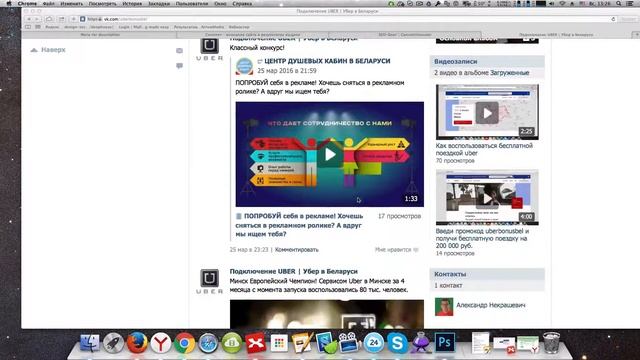Click Комментировать under the post
Screen dimensions: 640x360
pyautogui.click(x=297, y=249)
